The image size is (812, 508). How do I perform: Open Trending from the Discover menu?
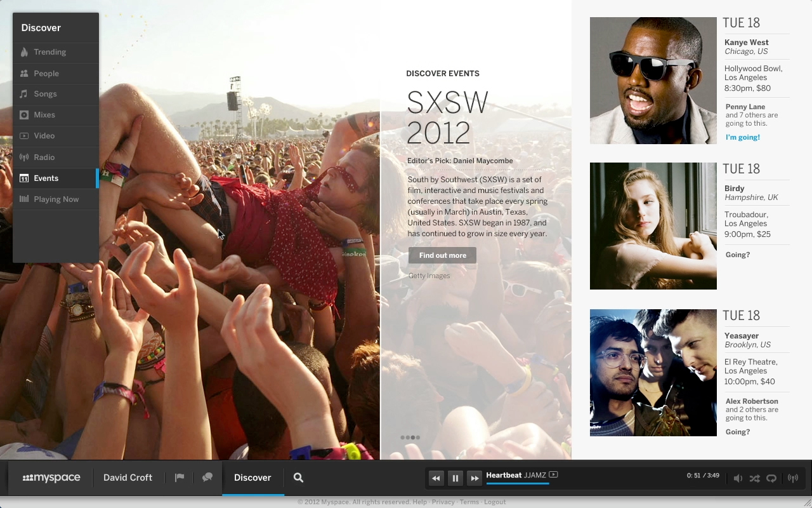(56, 52)
